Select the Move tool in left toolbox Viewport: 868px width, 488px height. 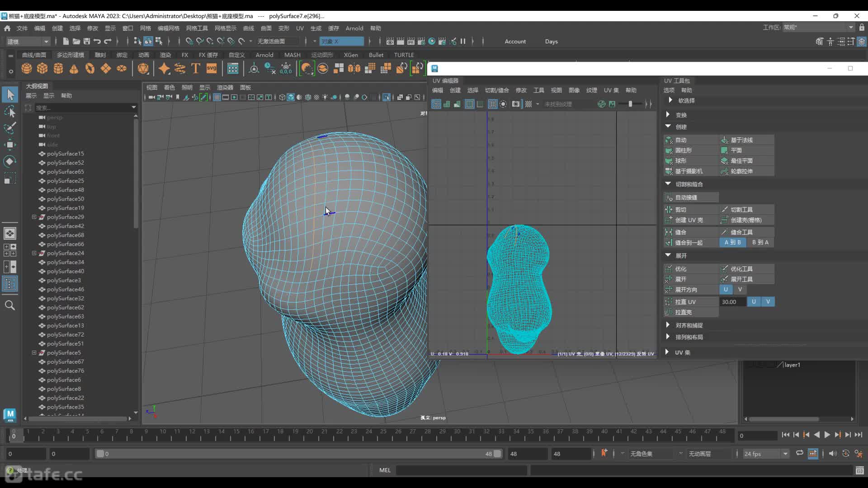(x=10, y=145)
